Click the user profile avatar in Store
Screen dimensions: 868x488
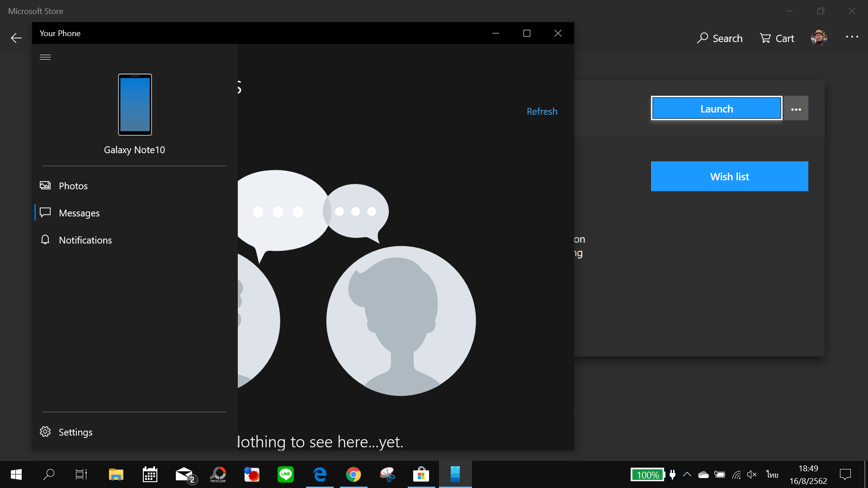[x=819, y=38]
